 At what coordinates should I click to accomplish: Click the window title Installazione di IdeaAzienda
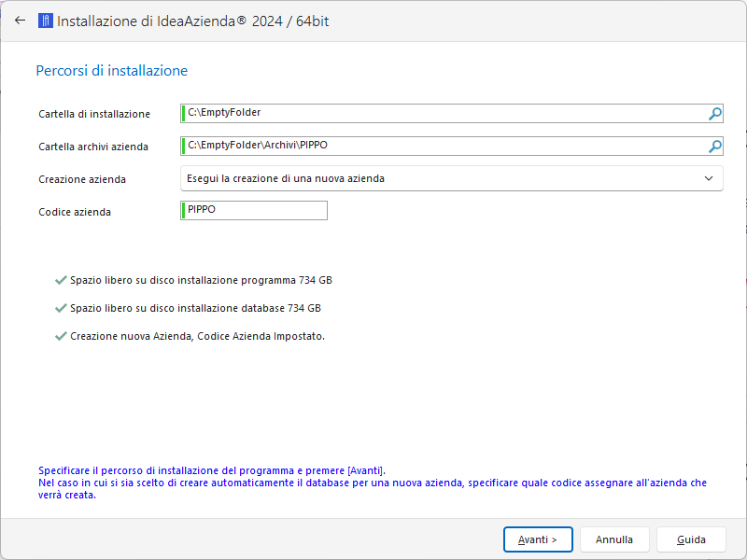click(193, 21)
